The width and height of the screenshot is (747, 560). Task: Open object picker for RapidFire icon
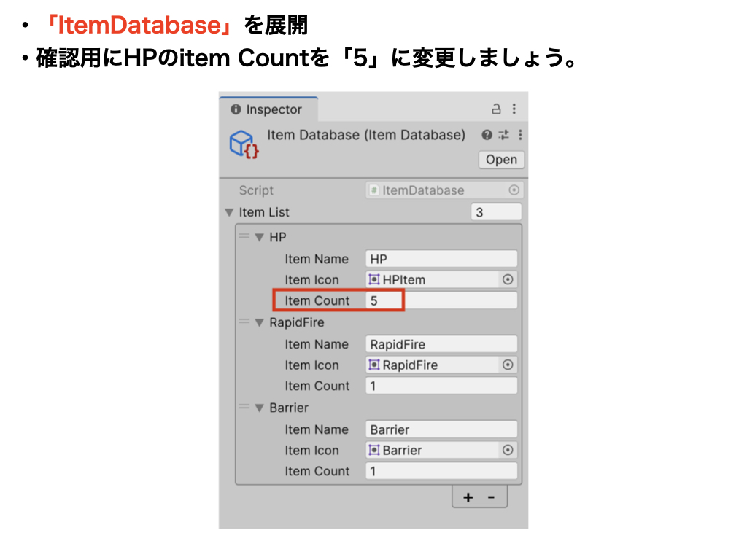pos(508,365)
